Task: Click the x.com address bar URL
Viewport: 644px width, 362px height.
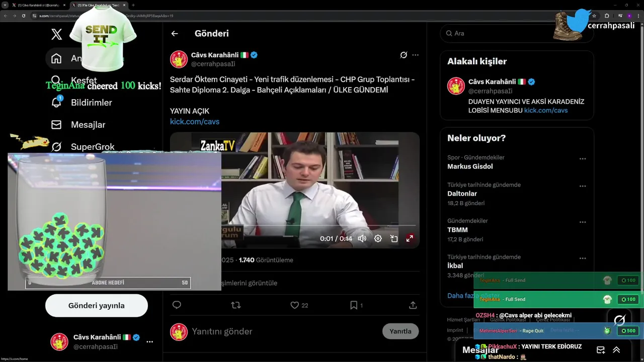Action: coord(106,16)
